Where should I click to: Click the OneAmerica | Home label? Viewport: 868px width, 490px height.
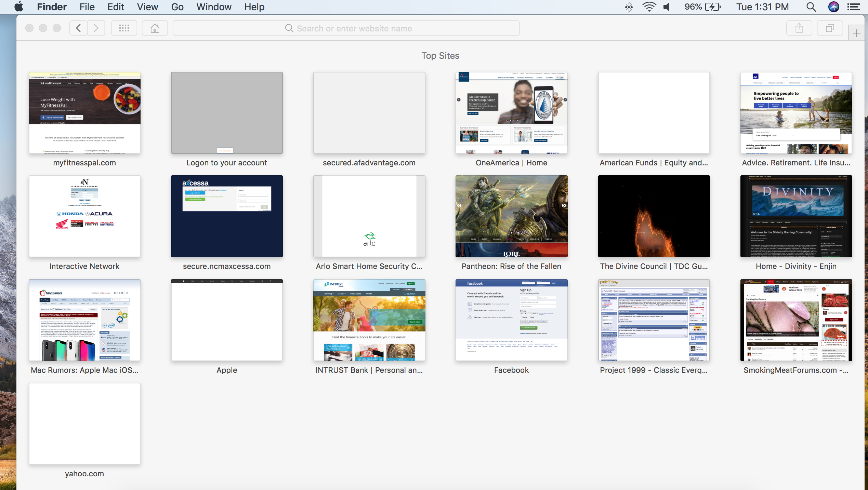(x=511, y=163)
